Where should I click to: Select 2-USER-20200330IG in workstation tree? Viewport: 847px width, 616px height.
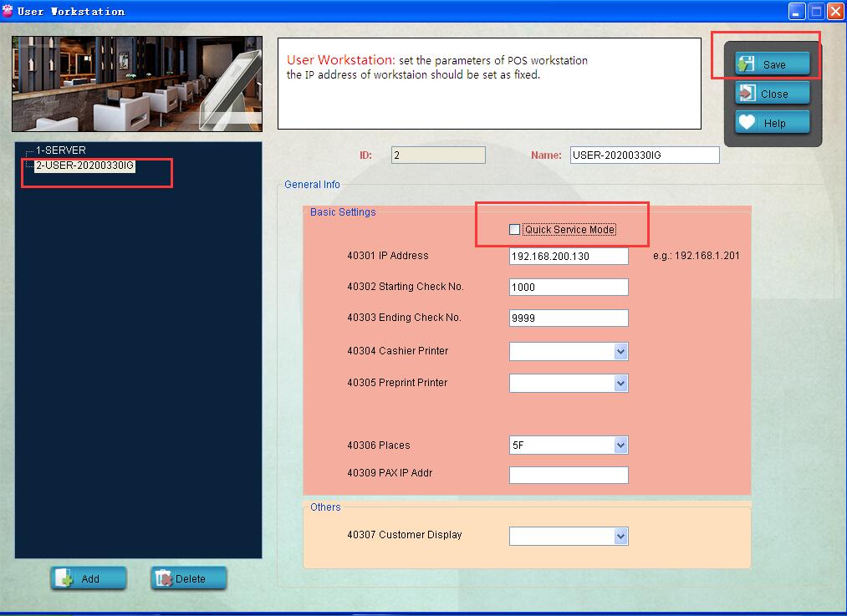84,165
